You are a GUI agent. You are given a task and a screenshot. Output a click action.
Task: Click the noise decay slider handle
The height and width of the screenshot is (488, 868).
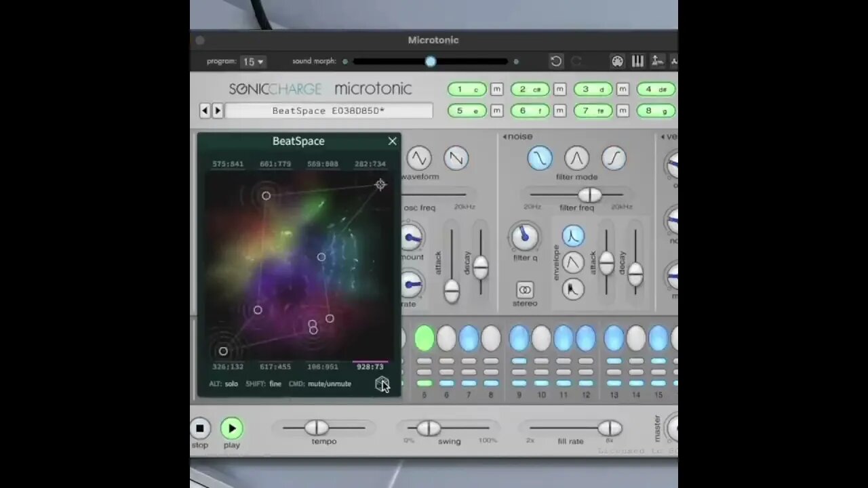pos(635,274)
